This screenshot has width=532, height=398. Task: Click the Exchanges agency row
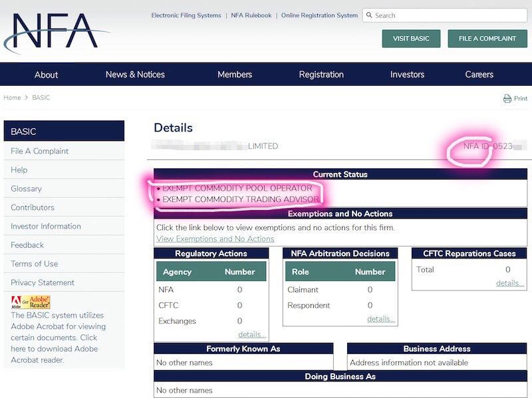point(211,321)
